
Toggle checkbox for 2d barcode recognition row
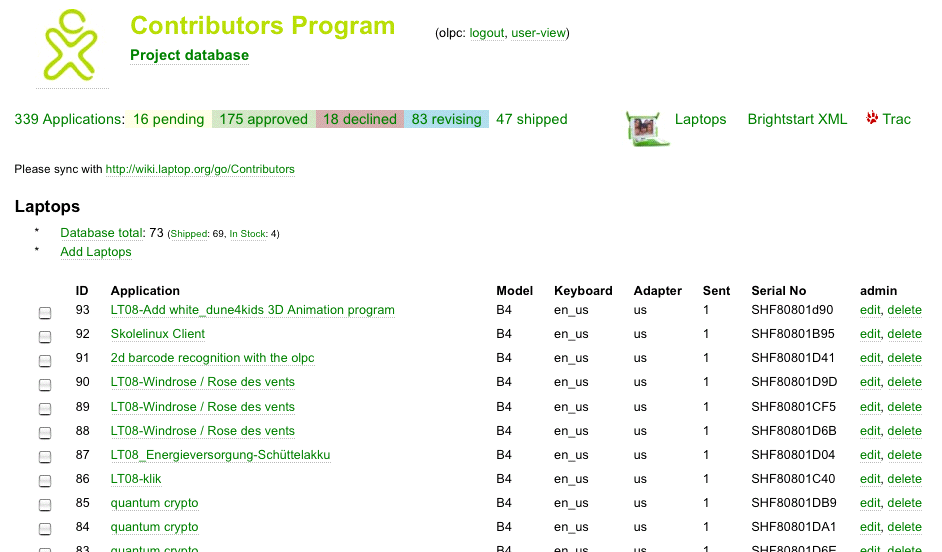pyautogui.click(x=45, y=361)
